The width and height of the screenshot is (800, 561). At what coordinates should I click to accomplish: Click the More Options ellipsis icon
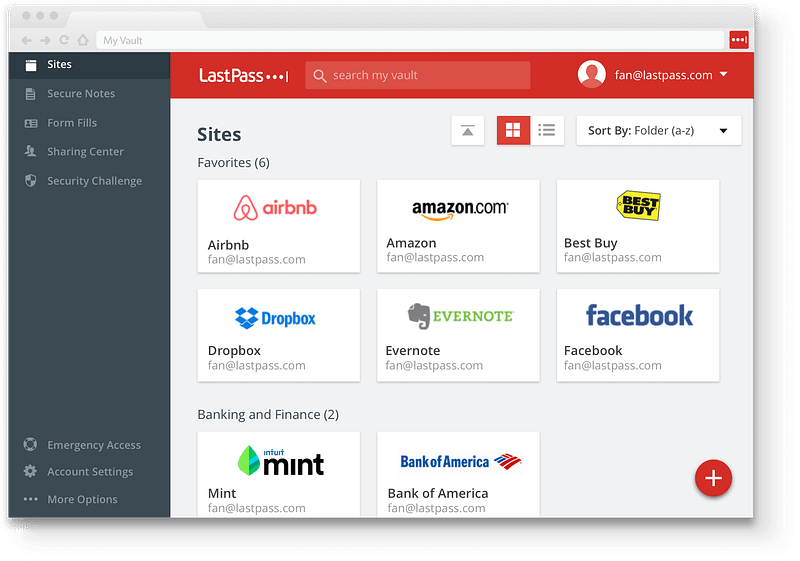31,499
